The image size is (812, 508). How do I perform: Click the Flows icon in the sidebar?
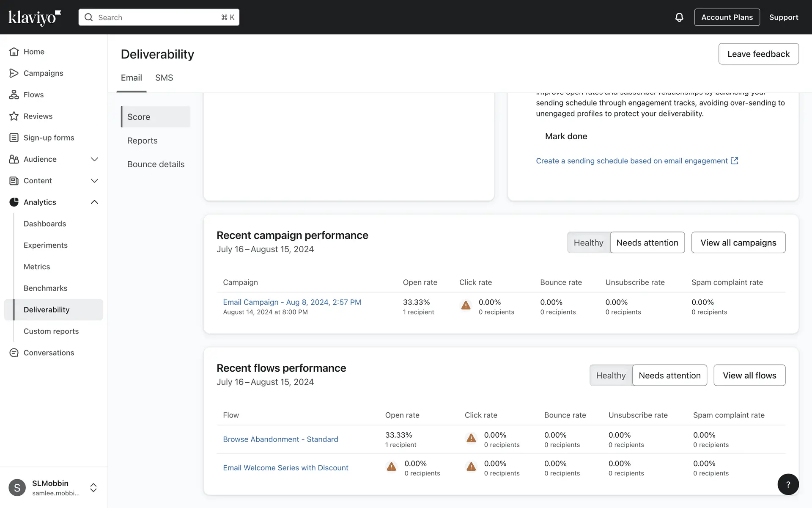point(14,94)
